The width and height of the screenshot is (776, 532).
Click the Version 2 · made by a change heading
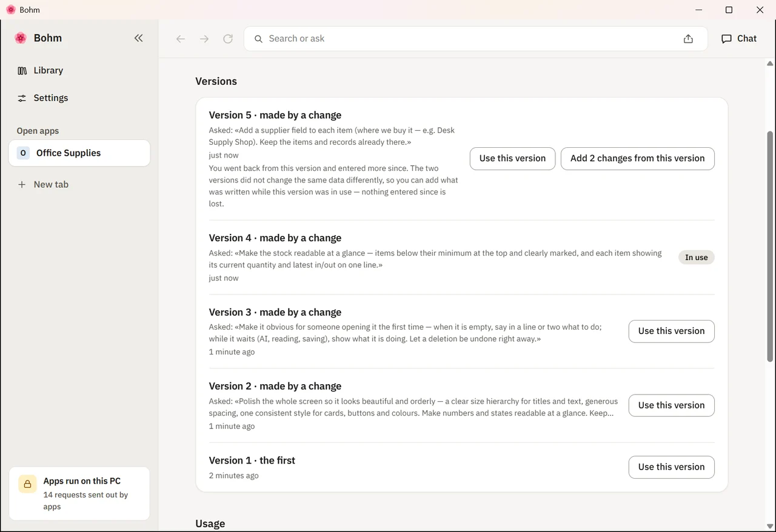point(275,386)
